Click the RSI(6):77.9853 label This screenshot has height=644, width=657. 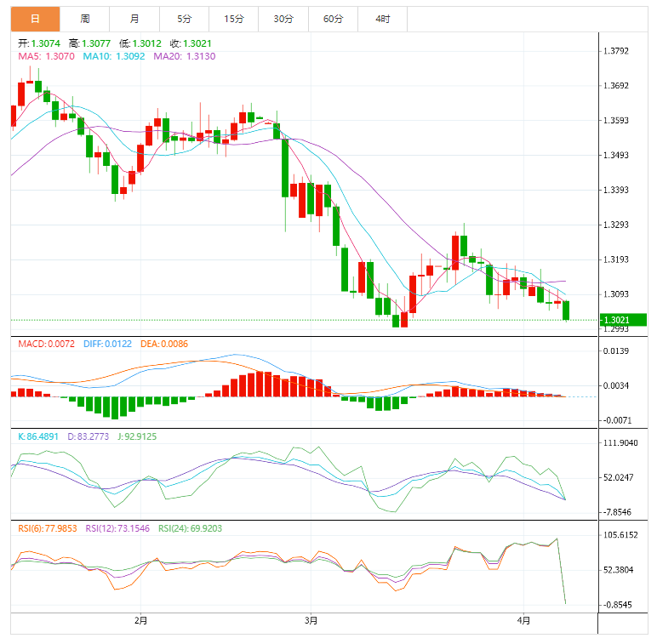[48, 528]
